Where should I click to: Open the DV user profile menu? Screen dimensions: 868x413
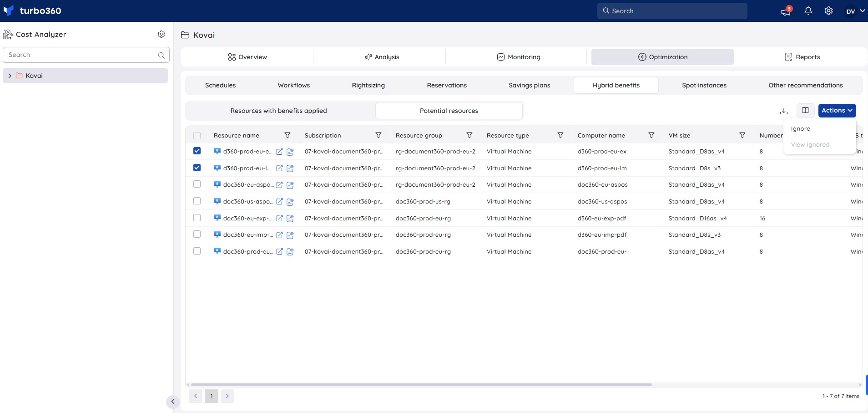click(x=855, y=11)
